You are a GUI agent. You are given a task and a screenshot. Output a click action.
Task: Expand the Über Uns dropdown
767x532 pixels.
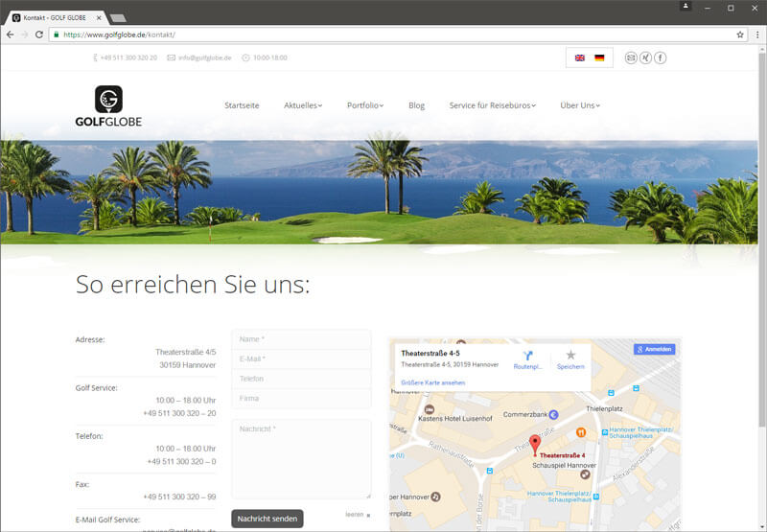580,105
